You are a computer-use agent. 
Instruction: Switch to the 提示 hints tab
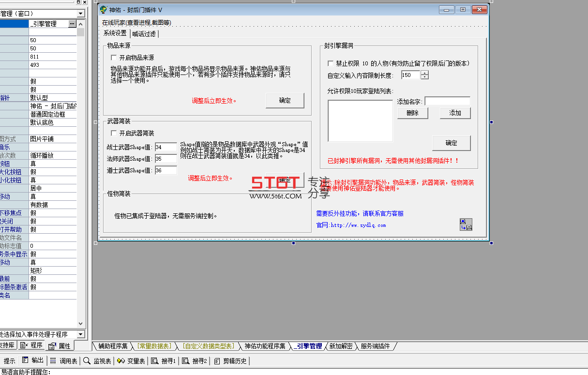coord(9,360)
